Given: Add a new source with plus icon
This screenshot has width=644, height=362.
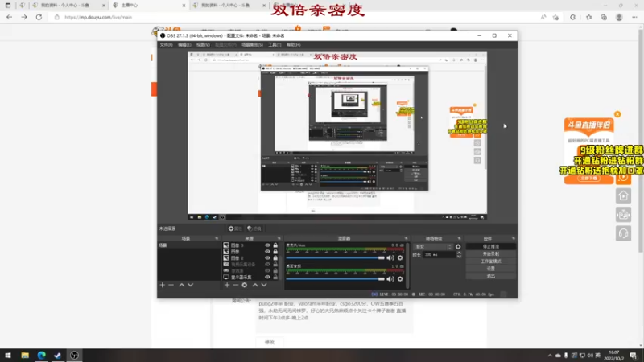Looking at the screenshot, I should coord(227,285).
